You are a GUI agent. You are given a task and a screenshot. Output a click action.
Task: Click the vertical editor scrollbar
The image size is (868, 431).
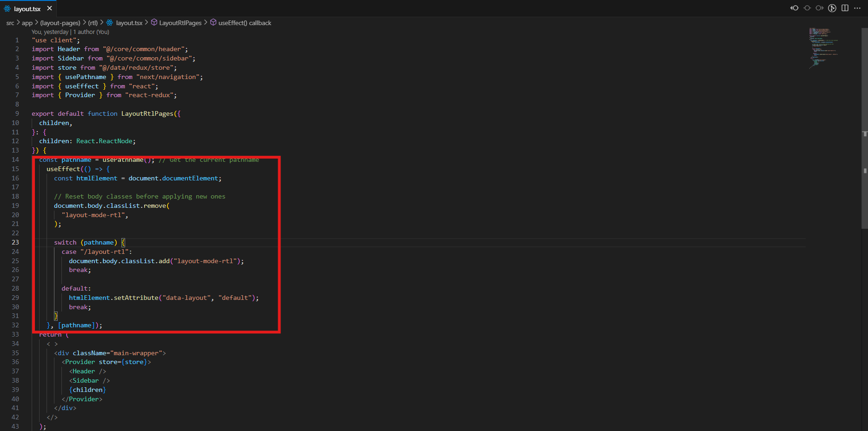point(864,139)
